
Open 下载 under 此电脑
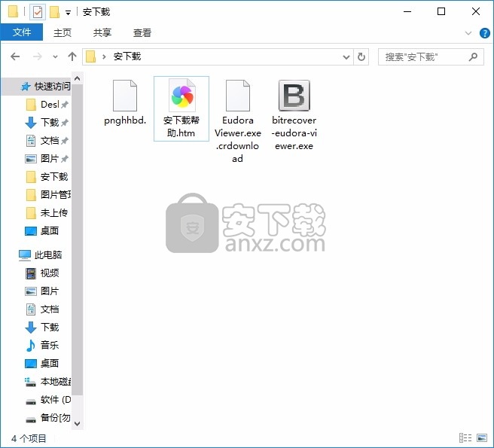click(x=42, y=327)
